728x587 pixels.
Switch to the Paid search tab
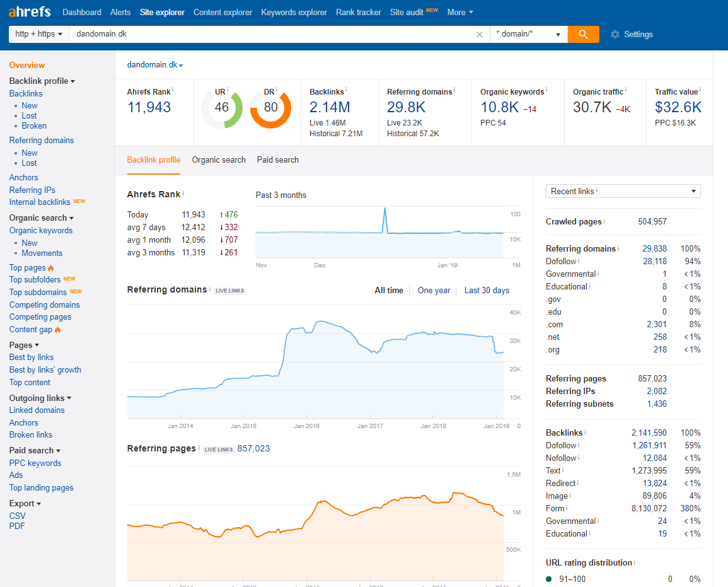coord(277,160)
